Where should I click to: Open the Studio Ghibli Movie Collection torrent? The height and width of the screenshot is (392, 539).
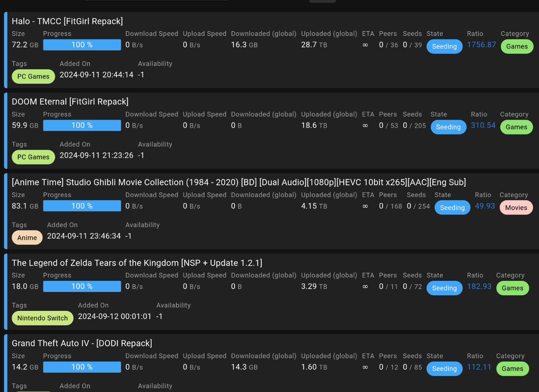[239, 182]
